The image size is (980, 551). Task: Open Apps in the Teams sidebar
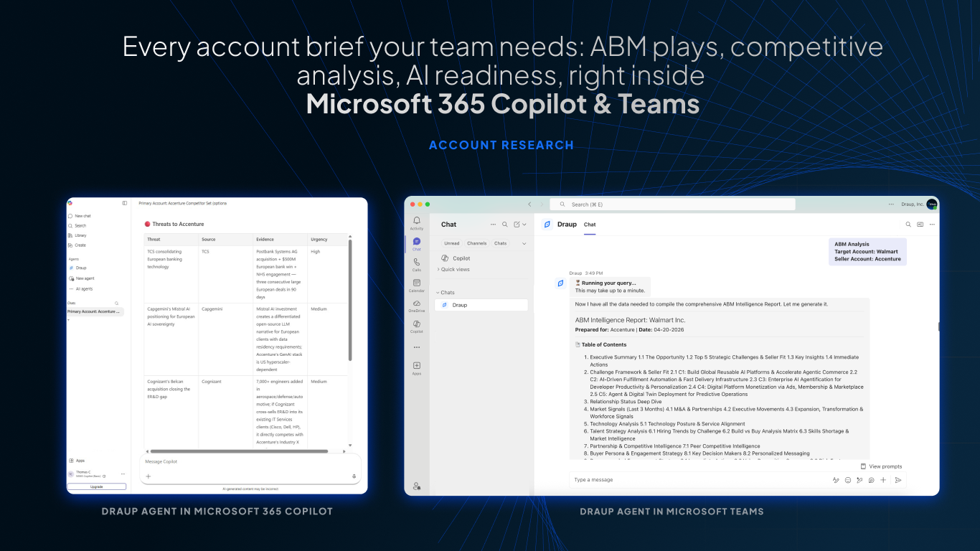(417, 368)
